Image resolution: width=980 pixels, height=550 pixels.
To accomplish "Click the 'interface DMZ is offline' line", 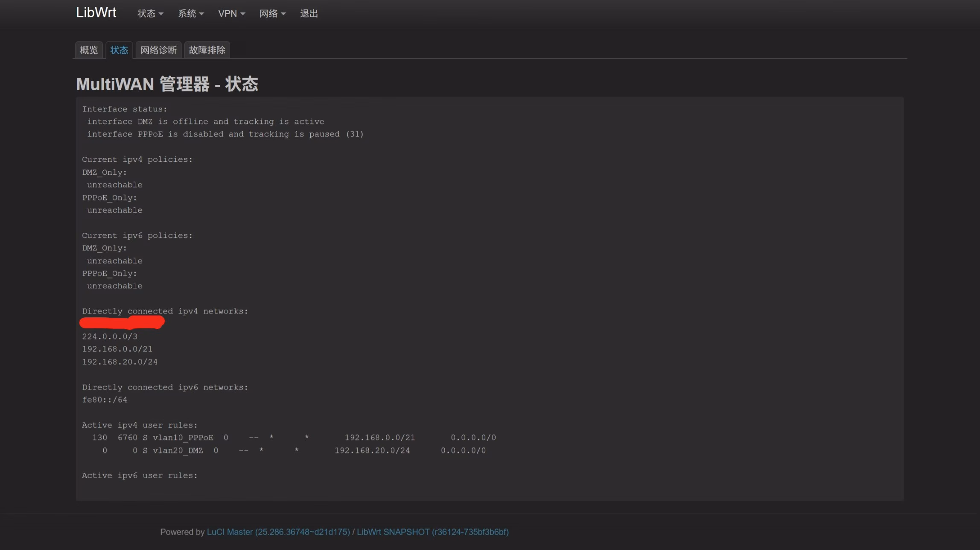I will point(205,122).
